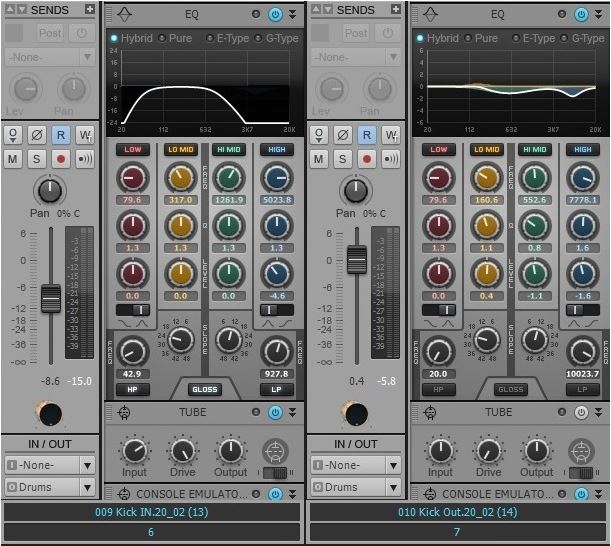Click the EQ fly-out icon on Kick Out
This screenshot has width=611, height=546.
coord(431,14)
